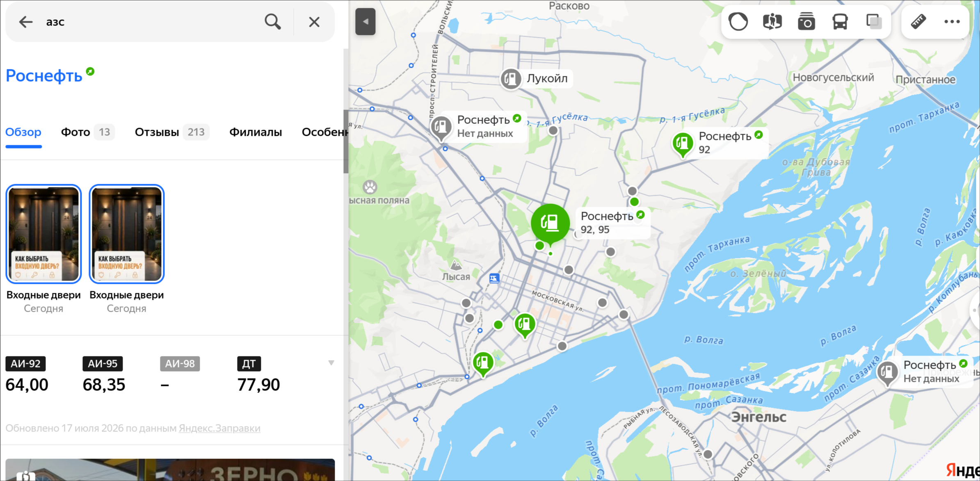
Task: Select the ruler distance tool
Action: (x=918, y=22)
